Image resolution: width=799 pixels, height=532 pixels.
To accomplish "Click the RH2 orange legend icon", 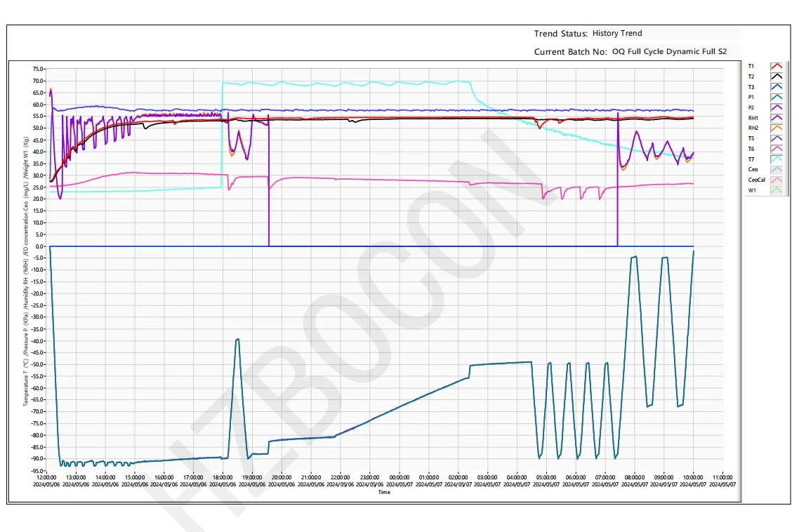I will [x=776, y=128].
